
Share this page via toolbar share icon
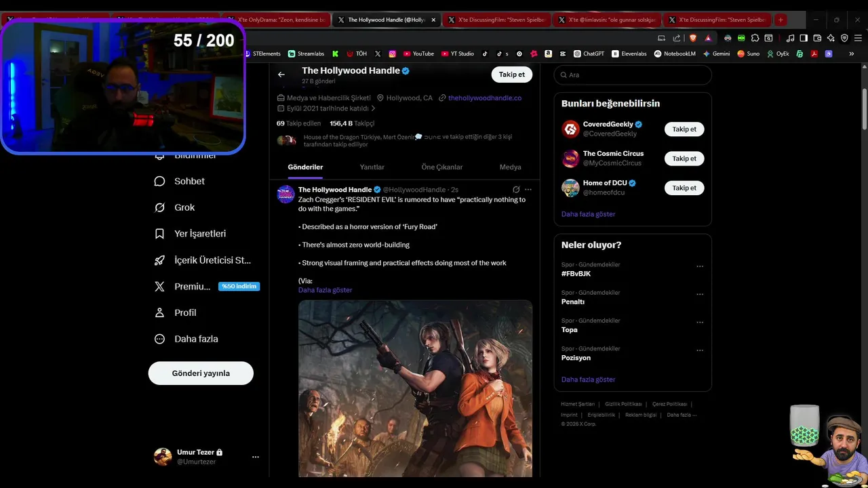(677, 38)
